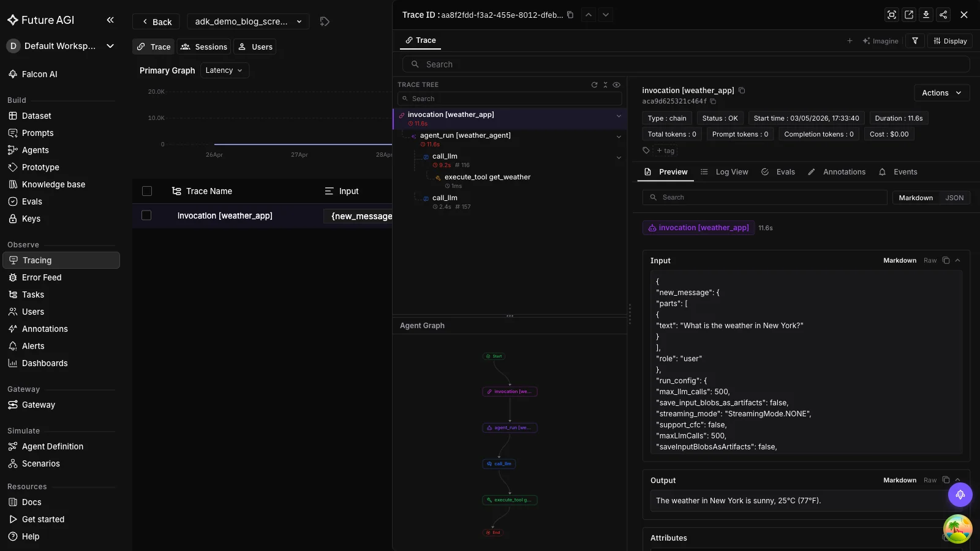The width and height of the screenshot is (980, 551).
Task: Download the trace
Action: 926,15
